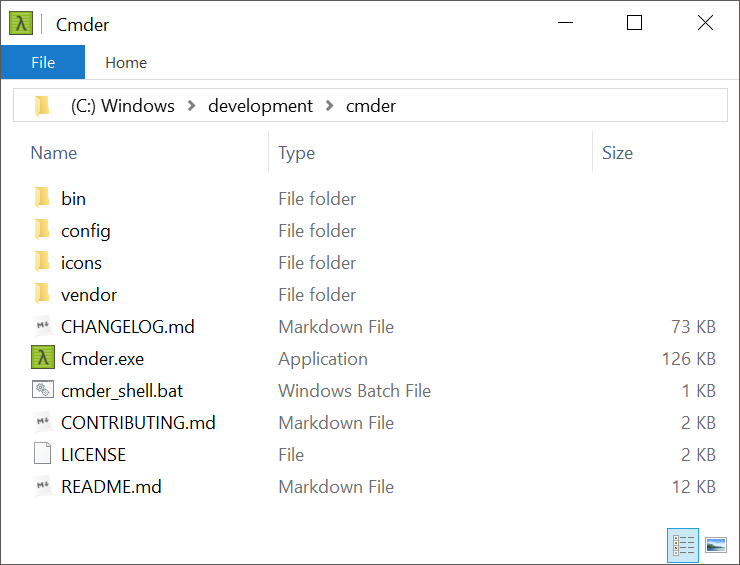The height and width of the screenshot is (565, 740).
Task: Maximize the Cmder window
Action: pos(634,22)
